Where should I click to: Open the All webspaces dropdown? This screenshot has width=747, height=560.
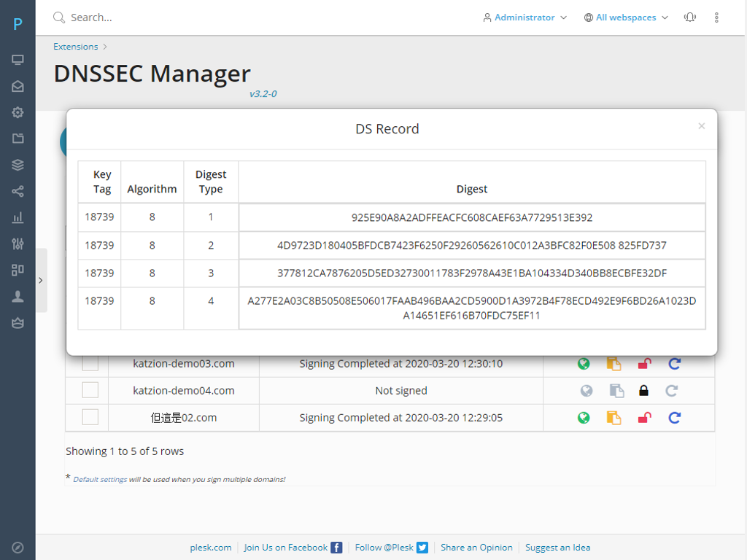pyautogui.click(x=625, y=17)
